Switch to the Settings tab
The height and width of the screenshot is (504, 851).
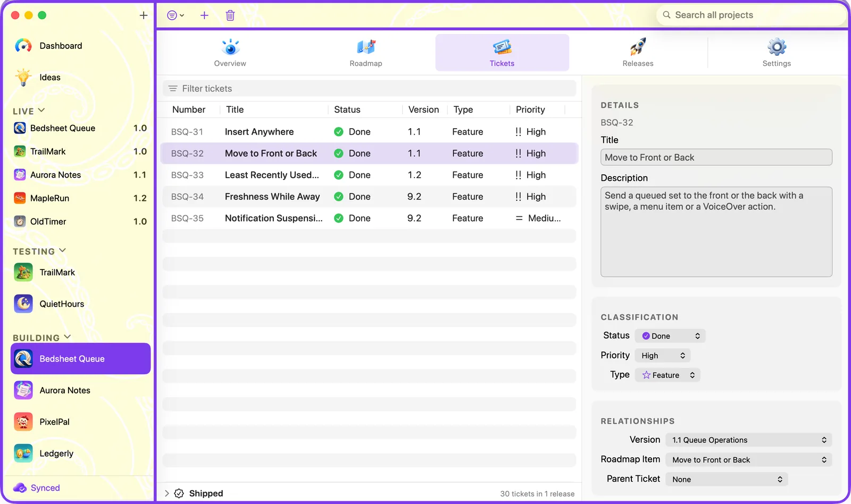[x=777, y=53]
